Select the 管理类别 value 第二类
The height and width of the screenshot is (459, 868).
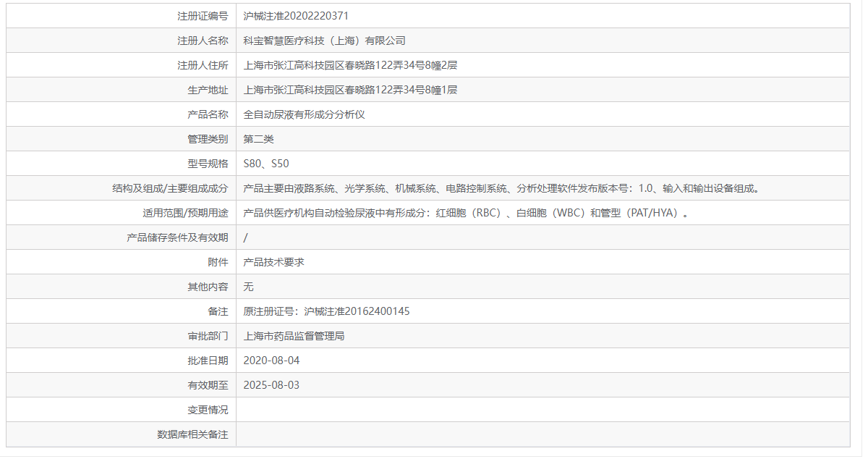(257, 138)
